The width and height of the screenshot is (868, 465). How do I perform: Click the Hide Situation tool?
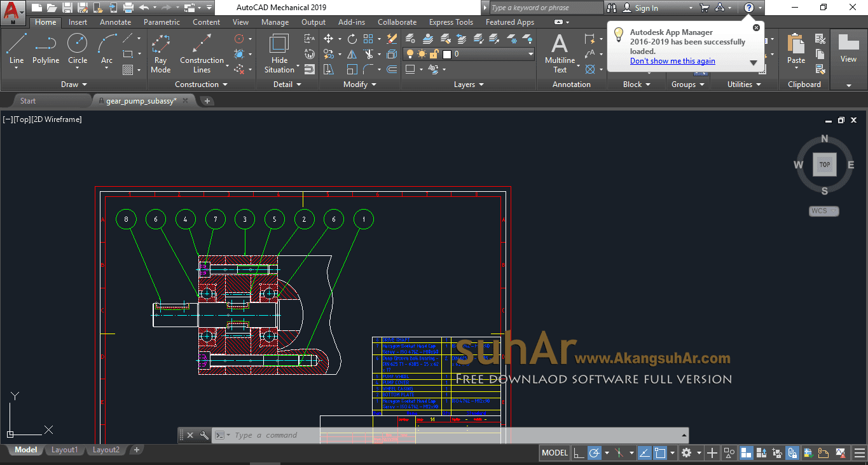[280, 53]
